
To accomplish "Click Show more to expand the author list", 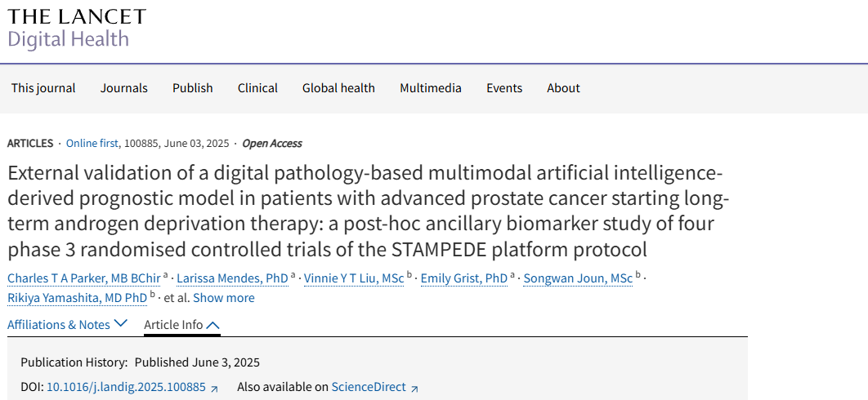I will [224, 298].
